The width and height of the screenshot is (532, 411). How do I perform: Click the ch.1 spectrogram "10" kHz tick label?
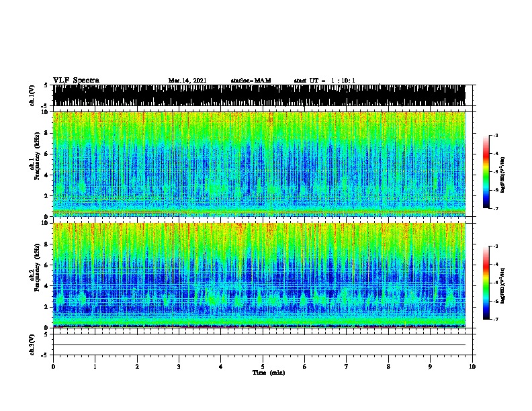[x=44, y=112]
